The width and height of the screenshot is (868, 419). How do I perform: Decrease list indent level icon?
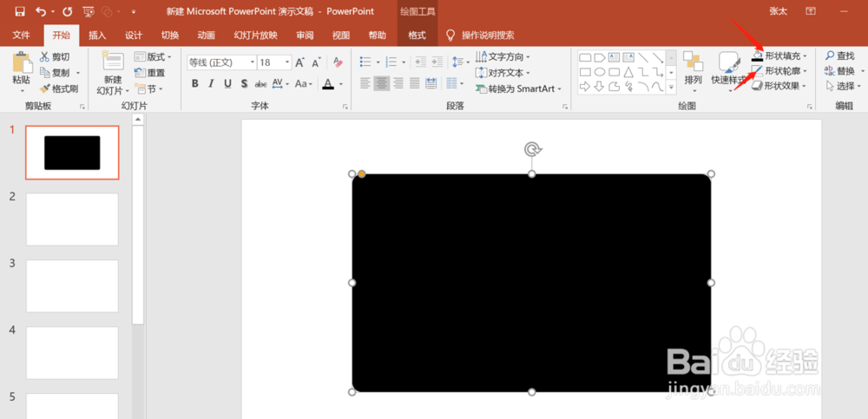[x=420, y=62]
